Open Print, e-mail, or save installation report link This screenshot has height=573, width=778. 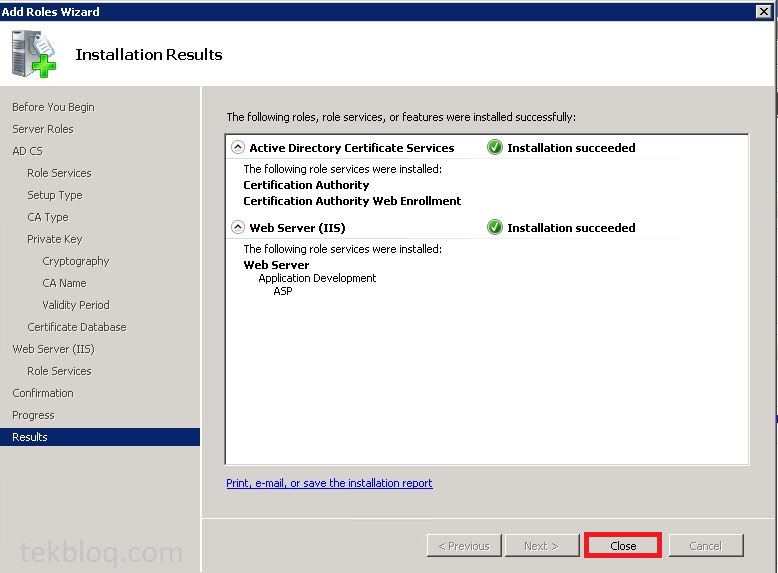coord(329,483)
